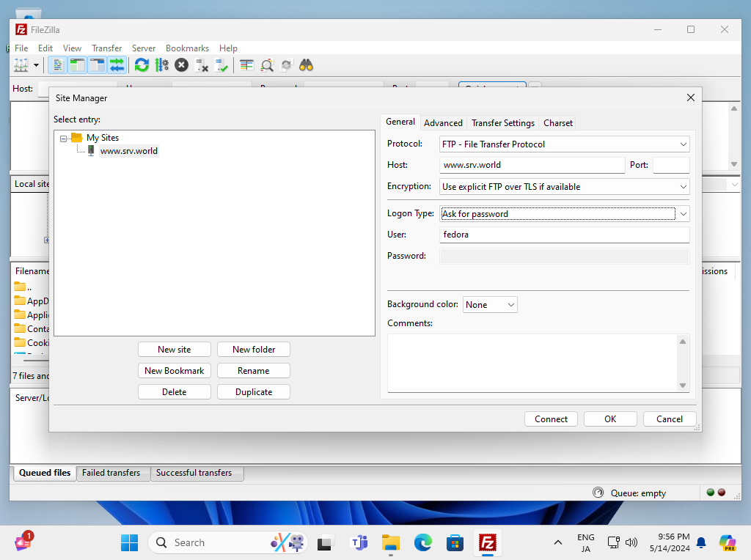
Task: Click the Queue: empty status text
Action: (x=638, y=493)
